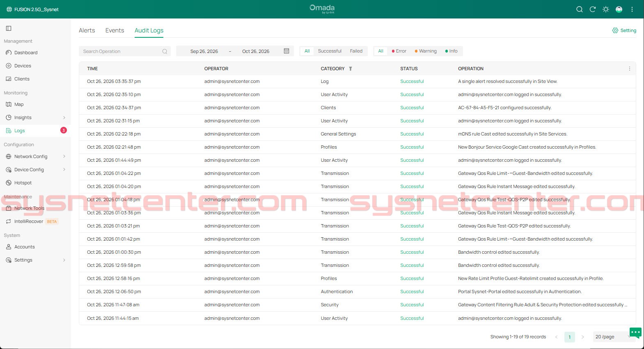Go to Dashboard in the sidebar
This screenshot has width=644, height=349.
point(26,53)
